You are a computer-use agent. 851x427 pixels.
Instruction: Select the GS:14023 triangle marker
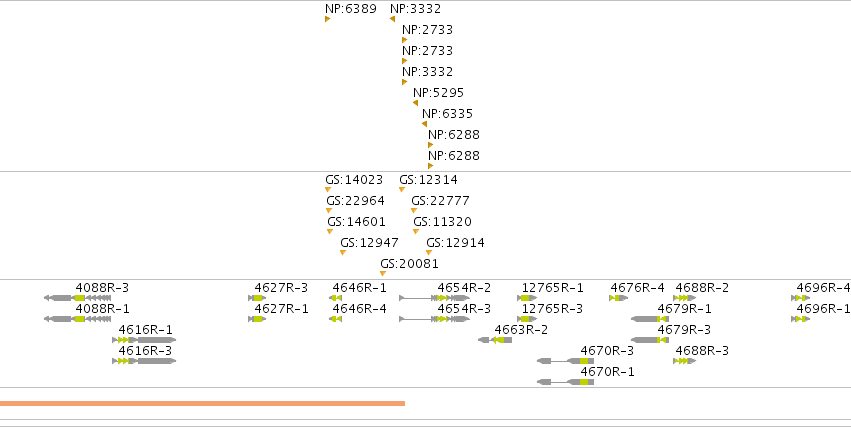(x=328, y=189)
